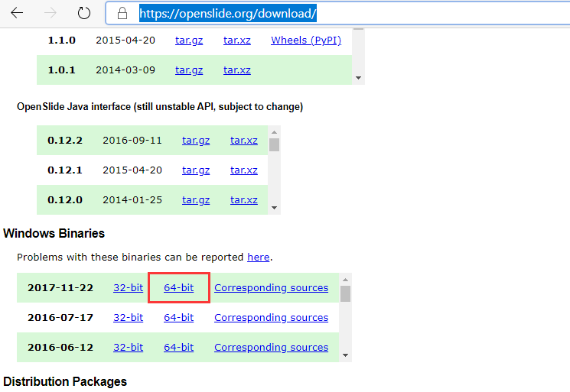Click the Windows binaries scrollbar up arrow
Image resolution: width=570 pixels, height=392 pixels.
pyautogui.click(x=345, y=280)
